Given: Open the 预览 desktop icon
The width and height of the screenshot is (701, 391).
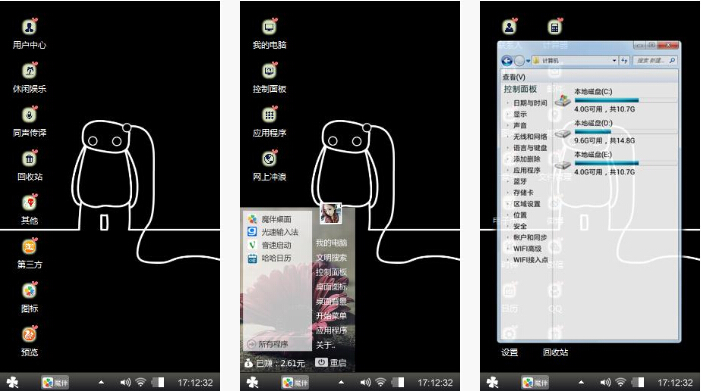Looking at the screenshot, I should coord(30,334).
